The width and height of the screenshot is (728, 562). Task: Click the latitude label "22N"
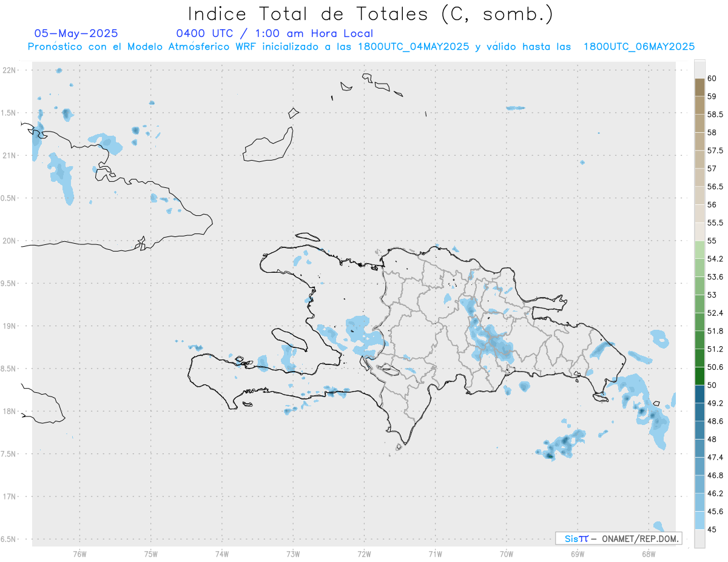[x=10, y=70]
